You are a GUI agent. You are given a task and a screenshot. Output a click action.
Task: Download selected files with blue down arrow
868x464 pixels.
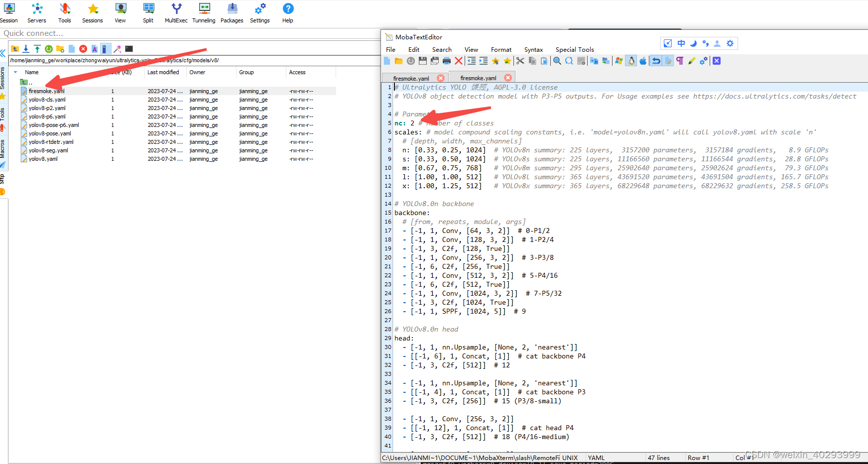pos(26,49)
